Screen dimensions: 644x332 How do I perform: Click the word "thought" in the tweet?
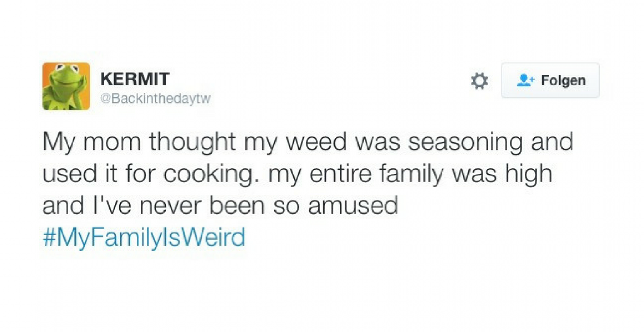click(x=192, y=142)
